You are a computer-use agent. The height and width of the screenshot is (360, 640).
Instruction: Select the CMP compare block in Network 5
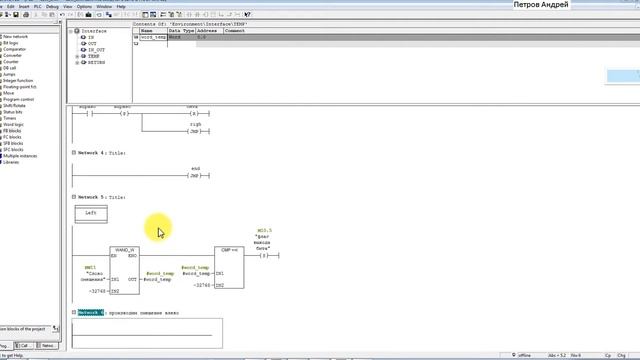click(229, 268)
